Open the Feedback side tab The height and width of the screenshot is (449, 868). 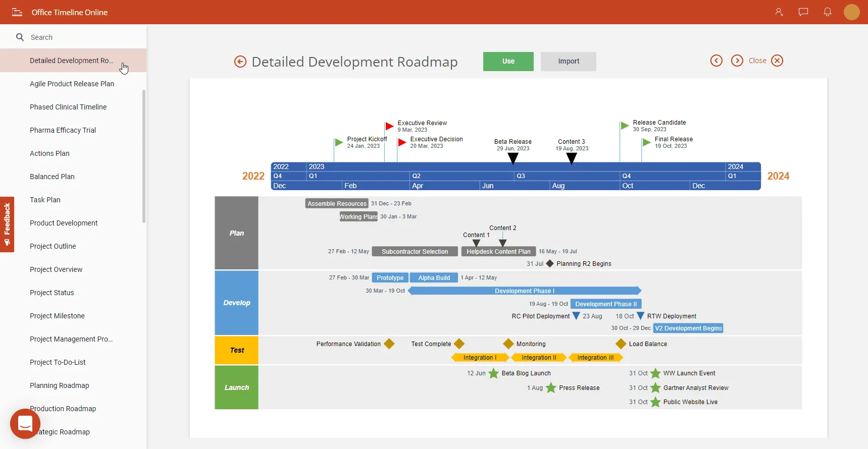pyautogui.click(x=7, y=224)
